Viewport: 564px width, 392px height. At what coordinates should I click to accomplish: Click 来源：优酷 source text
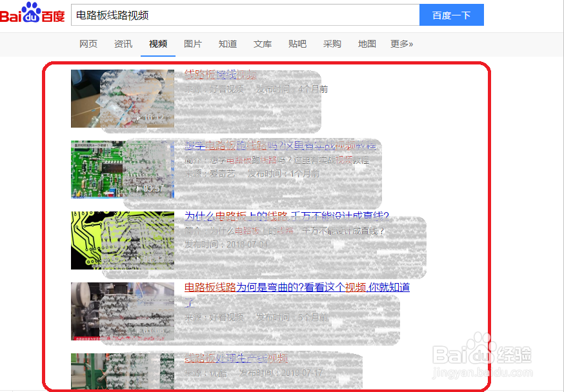click(206, 373)
